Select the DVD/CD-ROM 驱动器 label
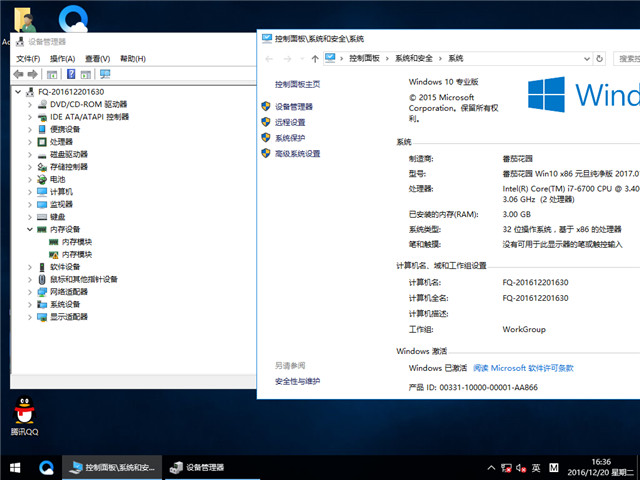640x480 pixels. click(x=89, y=104)
